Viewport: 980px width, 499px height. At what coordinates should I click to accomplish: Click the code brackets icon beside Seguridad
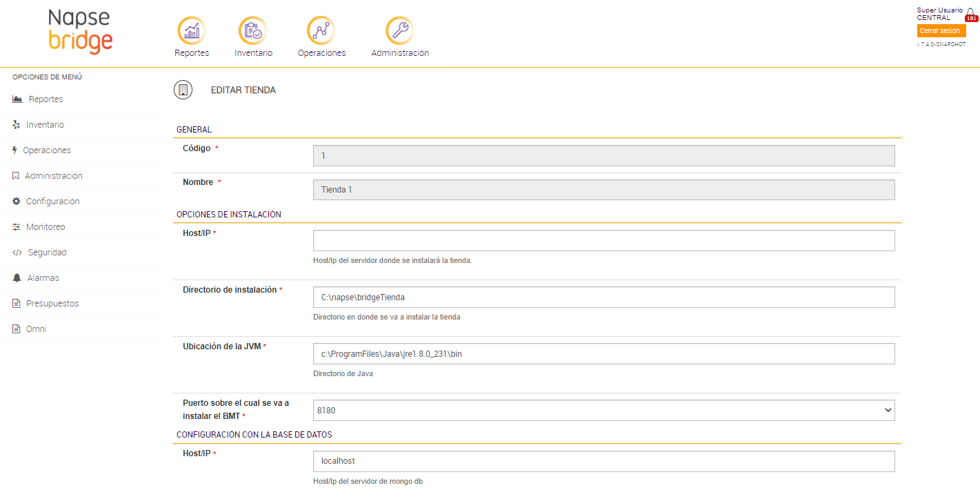[17, 253]
